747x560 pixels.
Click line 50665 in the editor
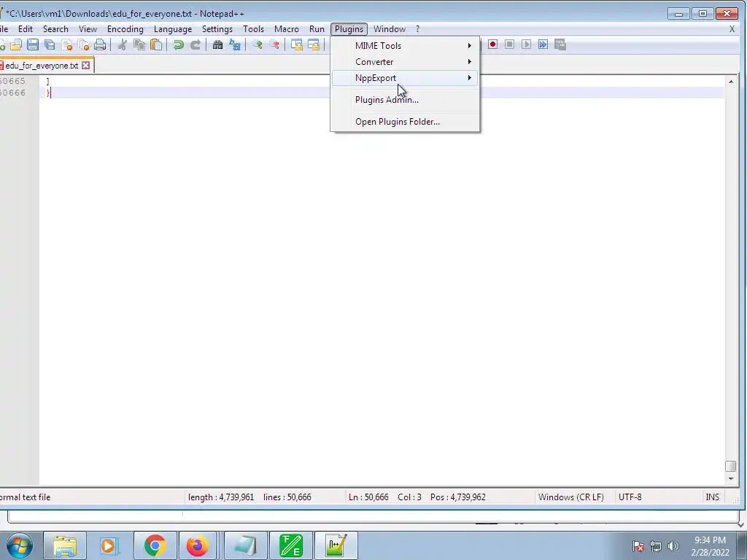tap(381, 81)
